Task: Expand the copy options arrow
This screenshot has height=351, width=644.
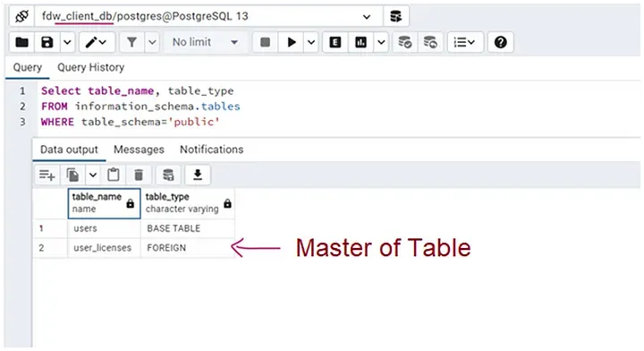Action: [93, 175]
